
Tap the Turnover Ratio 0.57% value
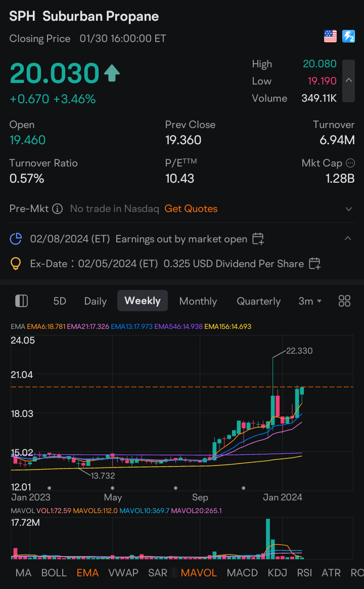[x=27, y=179]
